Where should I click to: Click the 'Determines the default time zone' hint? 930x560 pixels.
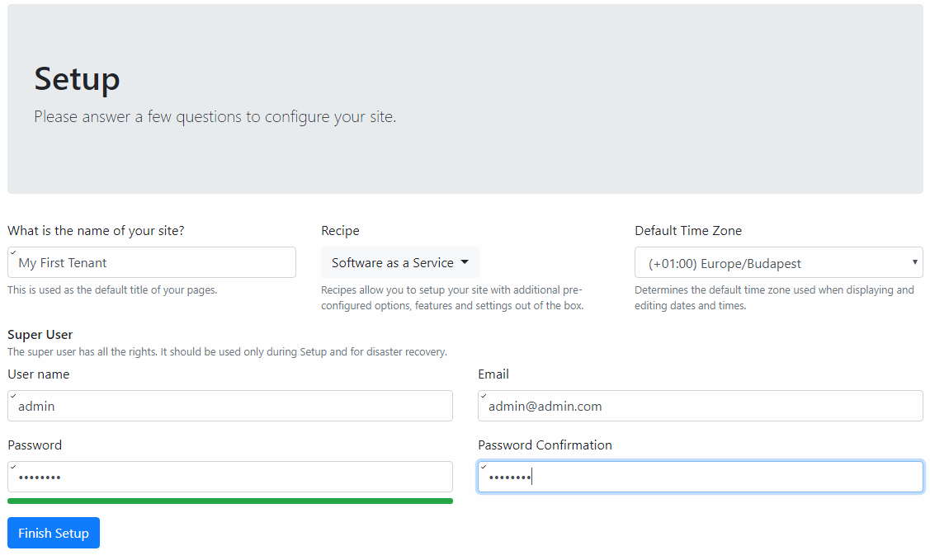click(774, 298)
